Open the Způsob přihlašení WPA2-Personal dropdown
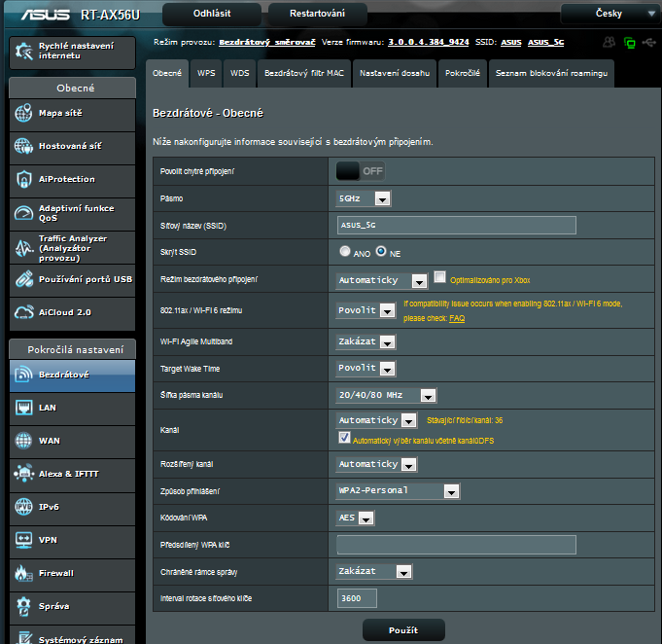The height and width of the screenshot is (644, 662). [x=398, y=491]
